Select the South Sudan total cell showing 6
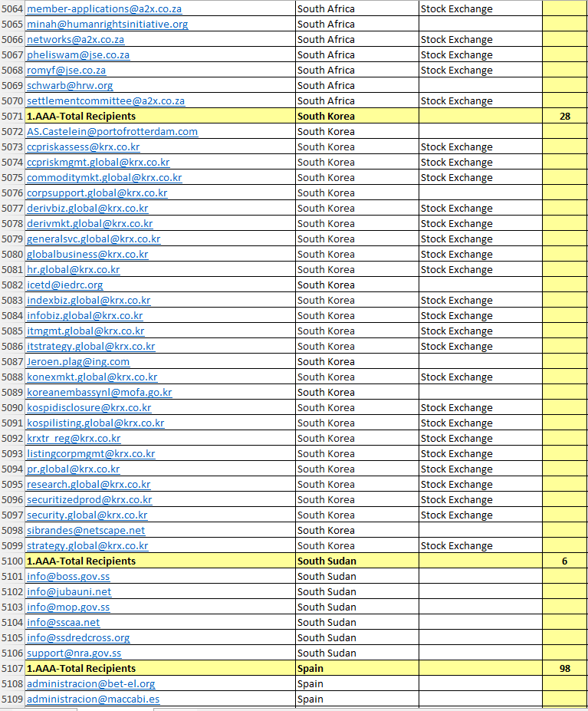Screen dimensions: 588x711 tap(565, 561)
